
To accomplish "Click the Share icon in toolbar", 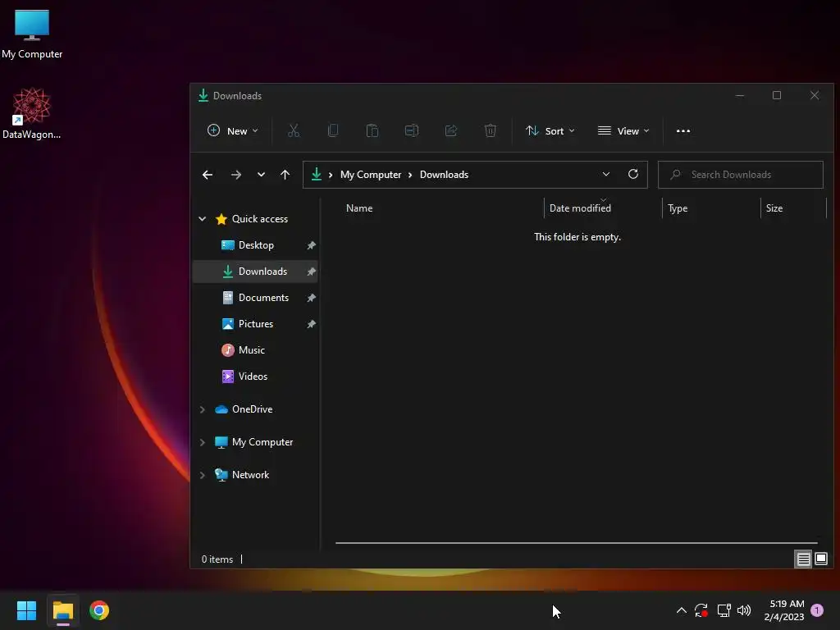I will 451,130.
